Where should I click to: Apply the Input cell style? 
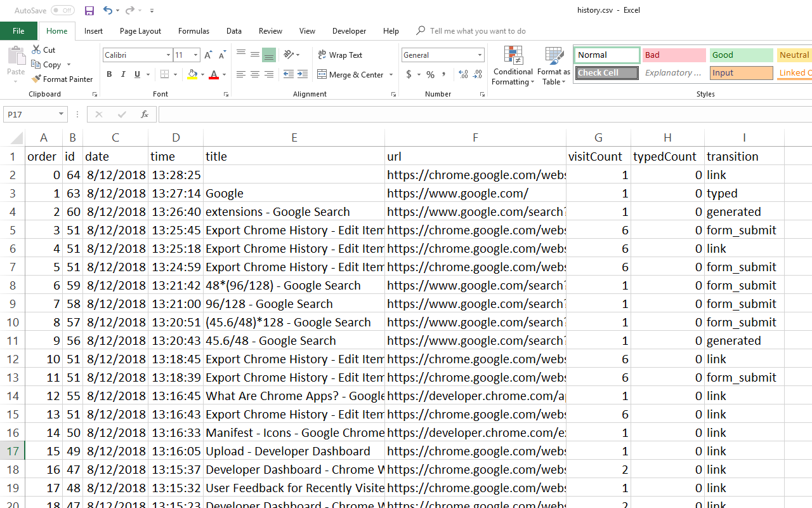[x=741, y=73]
